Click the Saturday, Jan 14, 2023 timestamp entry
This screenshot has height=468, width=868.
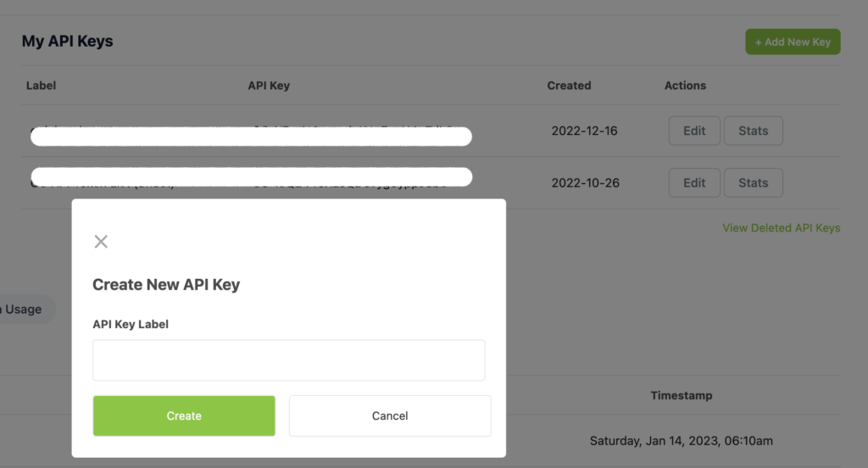click(682, 441)
